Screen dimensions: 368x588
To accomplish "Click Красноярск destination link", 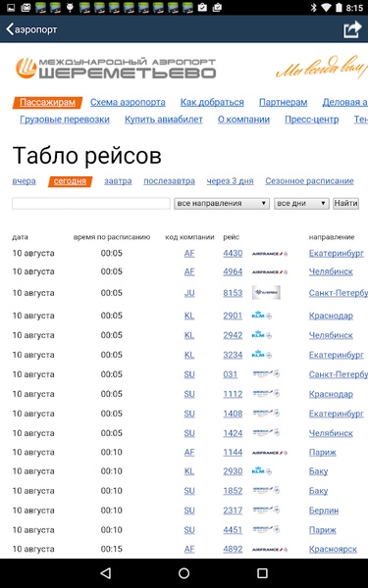I will point(333,549).
